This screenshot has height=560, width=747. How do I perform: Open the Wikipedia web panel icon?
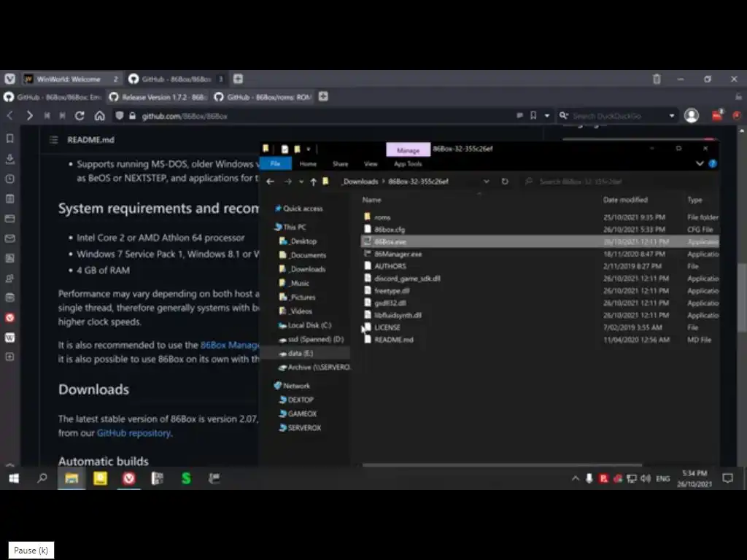point(9,337)
